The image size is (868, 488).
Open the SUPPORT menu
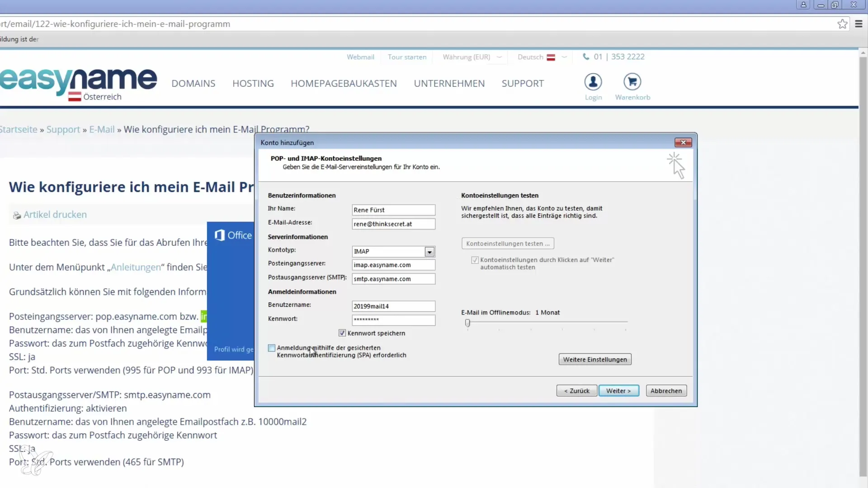523,84
